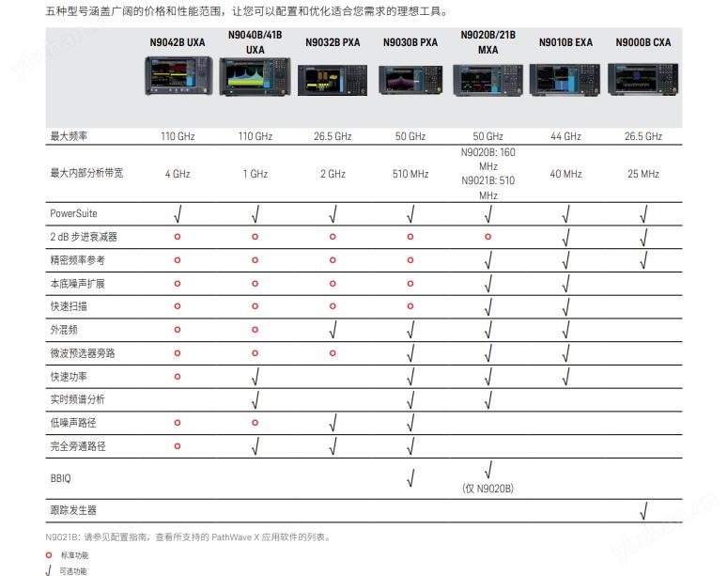The height and width of the screenshot is (576, 728).
Task: Click 快速功率 checkmark under N9040B/41B UXA
Action: (x=256, y=377)
